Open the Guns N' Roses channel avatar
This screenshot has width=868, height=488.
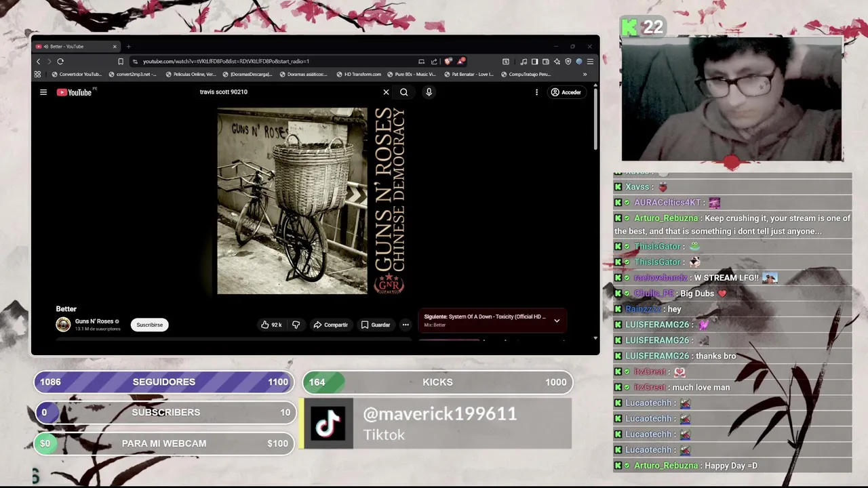(x=63, y=325)
